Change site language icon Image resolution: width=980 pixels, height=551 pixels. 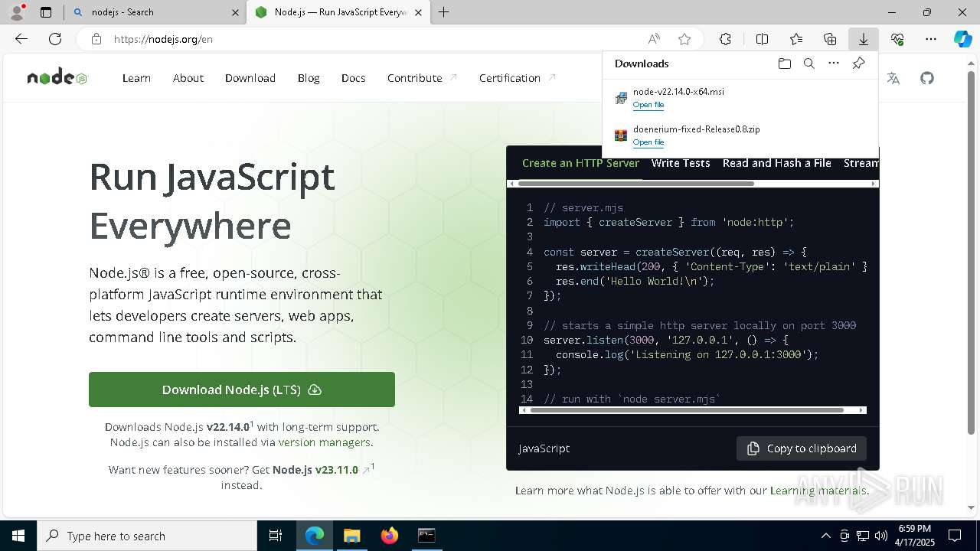(893, 78)
